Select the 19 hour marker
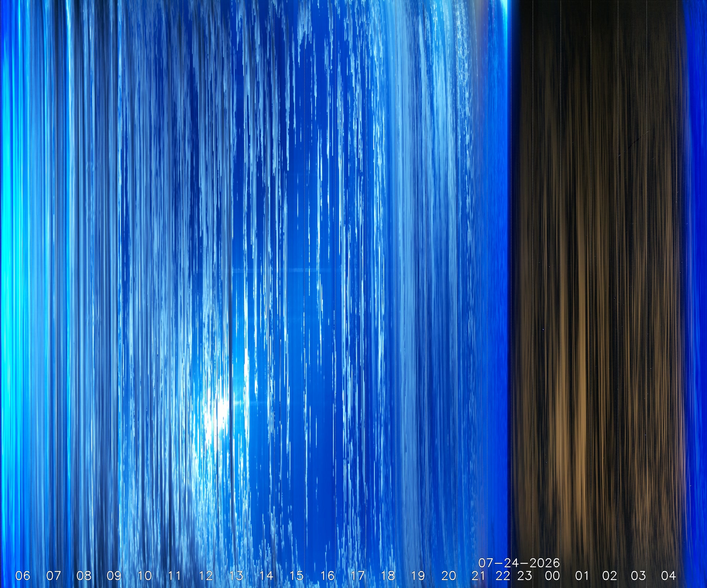 pyautogui.click(x=418, y=575)
